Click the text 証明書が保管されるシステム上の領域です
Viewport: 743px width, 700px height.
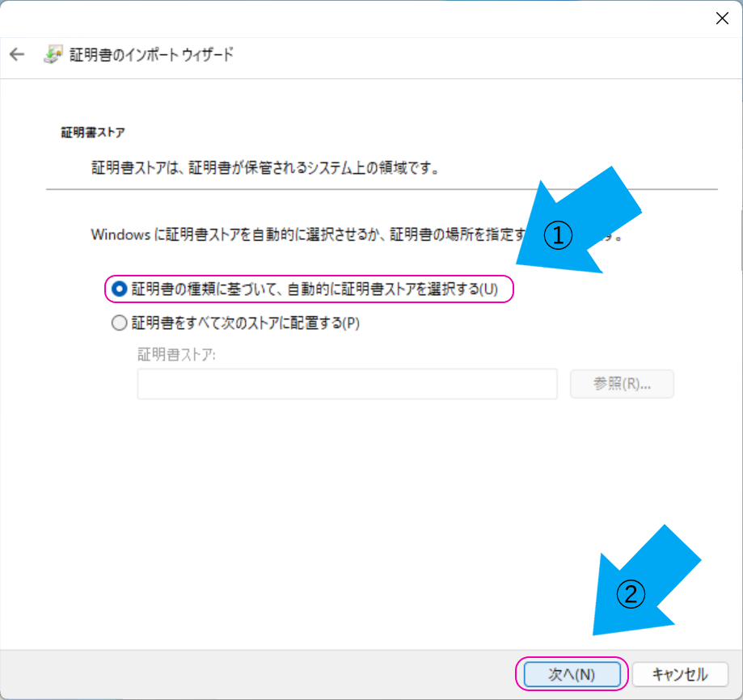point(313,167)
